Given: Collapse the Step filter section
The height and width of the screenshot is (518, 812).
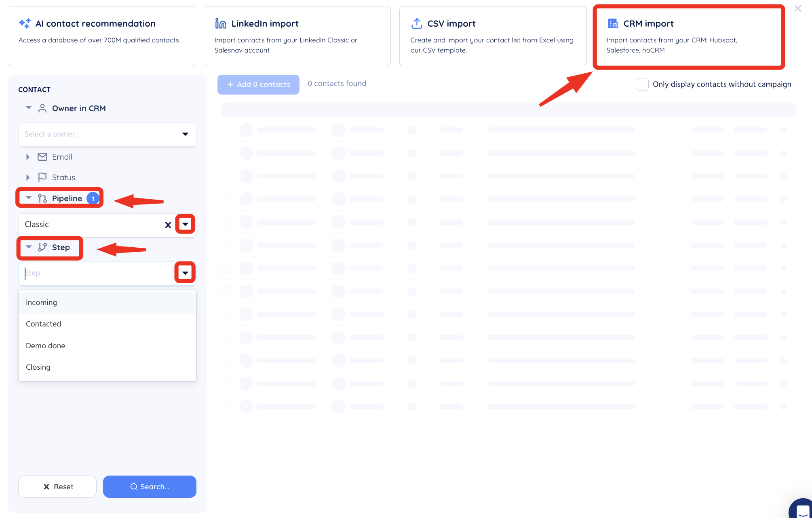Looking at the screenshot, I should point(29,247).
